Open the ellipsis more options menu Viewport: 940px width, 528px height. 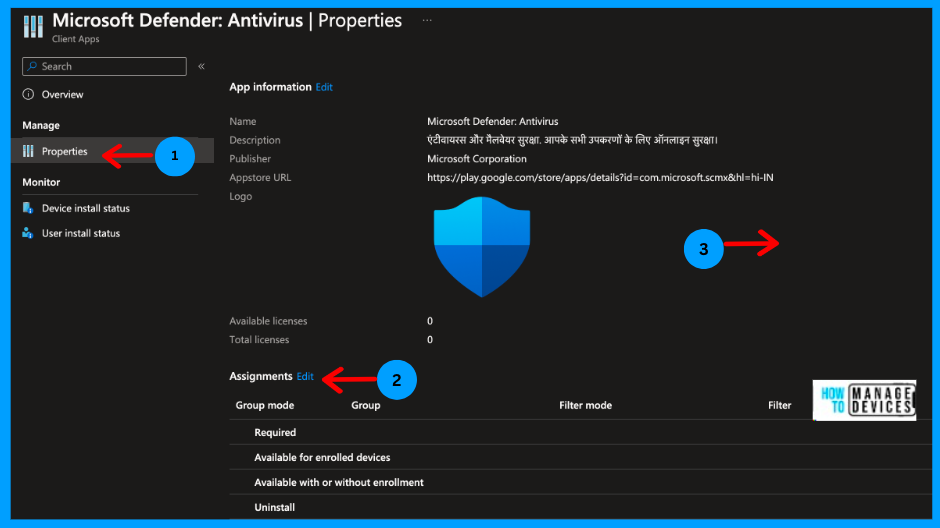[427, 20]
